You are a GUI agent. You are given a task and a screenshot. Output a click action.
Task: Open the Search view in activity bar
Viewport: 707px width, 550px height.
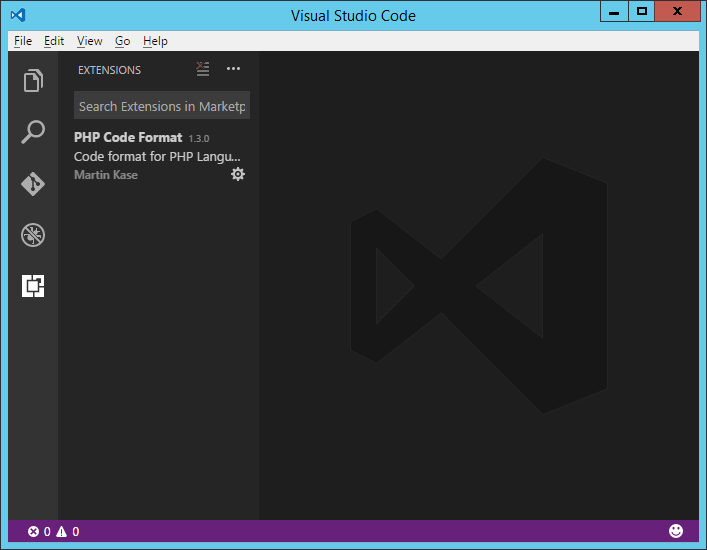(x=33, y=132)
